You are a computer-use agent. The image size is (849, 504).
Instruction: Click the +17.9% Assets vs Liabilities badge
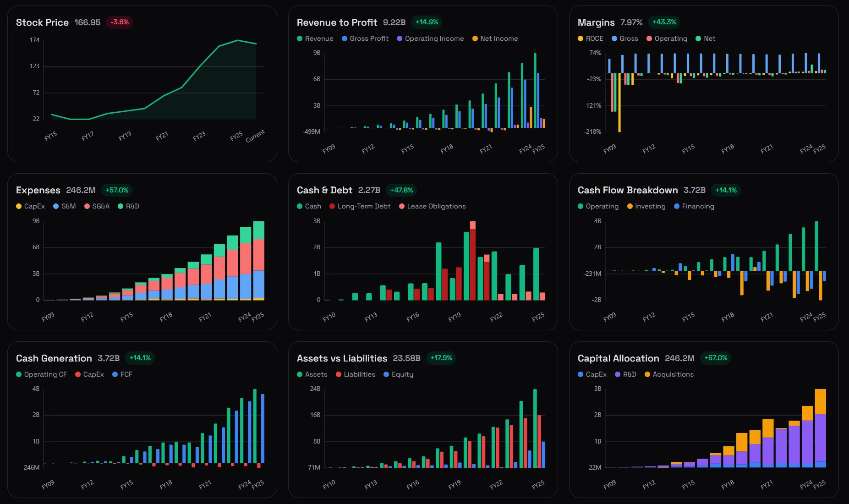click(x=441, y=358)
